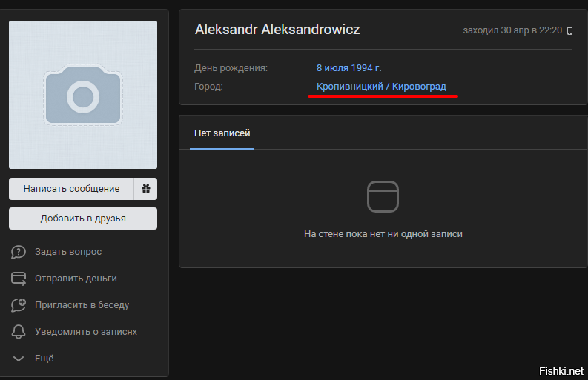The width and height of the screenshot is (588, 380).
Task: Click the На стене пока нет ни одной записи text
Action: tap(383, 234)
